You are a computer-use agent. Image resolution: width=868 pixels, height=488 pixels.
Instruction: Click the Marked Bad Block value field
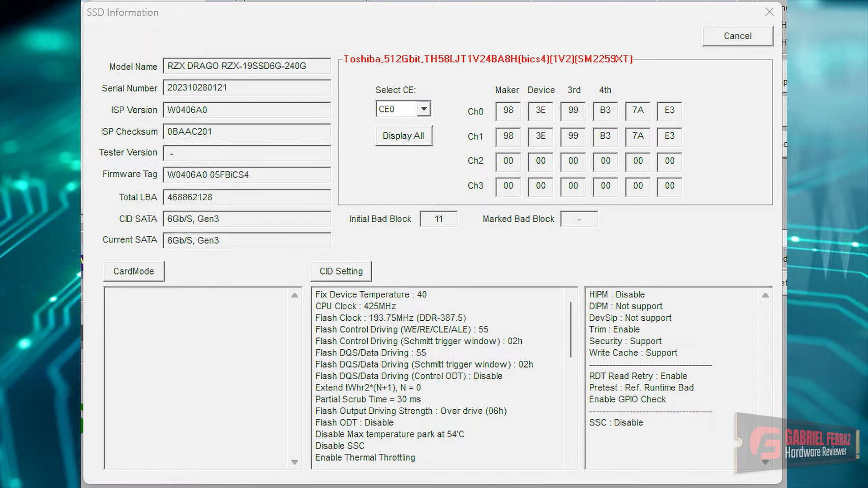pyautogui.click(x=579, y=219)
